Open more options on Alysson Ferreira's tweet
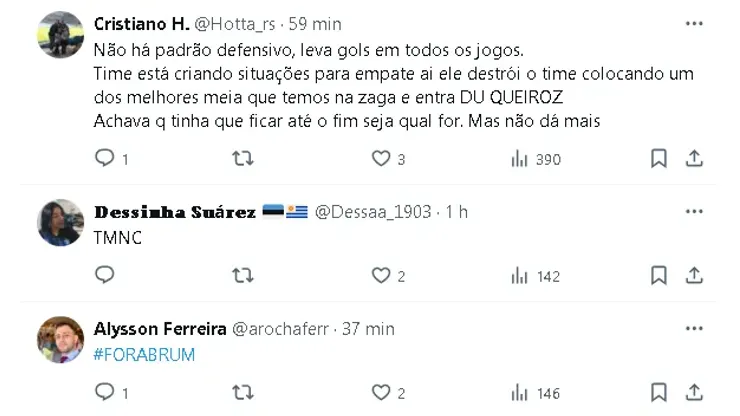The width and height of the screenshot is (740, 416). pyautogui.click(x=694, y=329)
